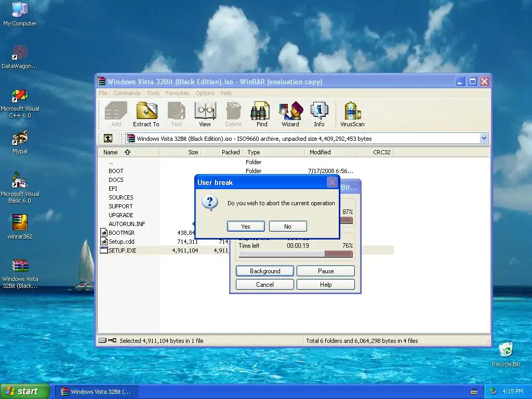Select the DOCS folder row
The width and height of the screenshot is (532, 399).
[x=116, y=180]
